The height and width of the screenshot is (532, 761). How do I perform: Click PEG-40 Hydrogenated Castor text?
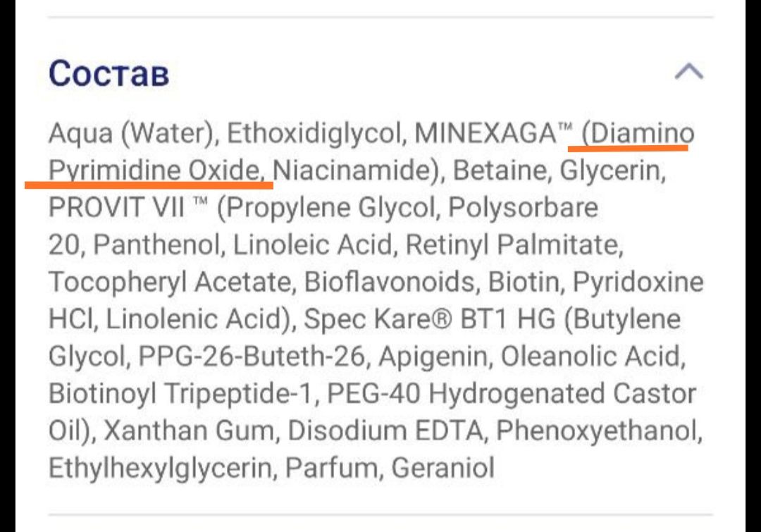coord(512,394)
